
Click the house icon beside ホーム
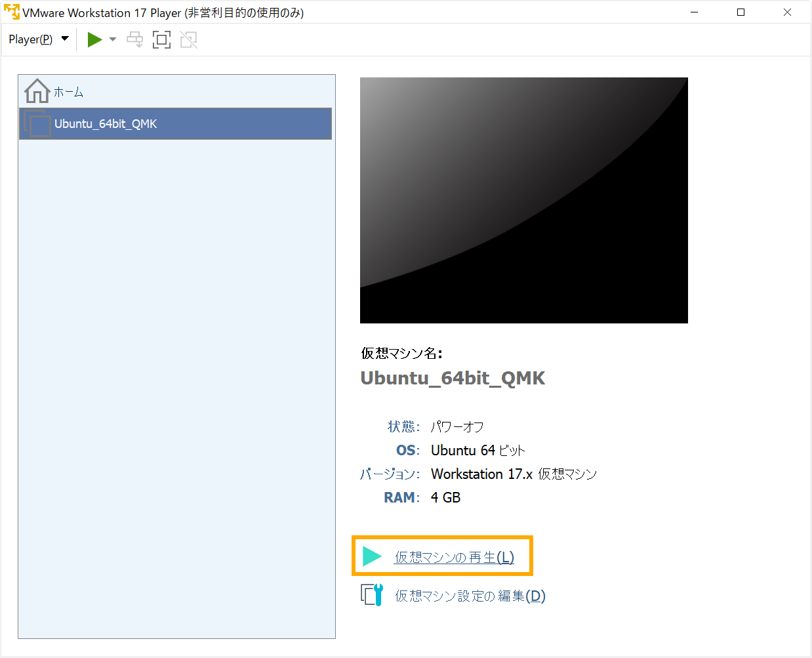[37, 91]
